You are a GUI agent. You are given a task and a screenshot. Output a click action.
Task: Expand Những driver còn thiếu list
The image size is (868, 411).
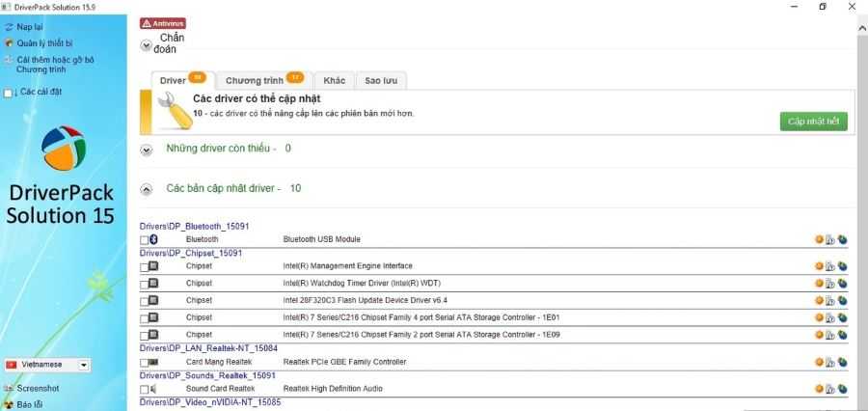pos(147,150)
